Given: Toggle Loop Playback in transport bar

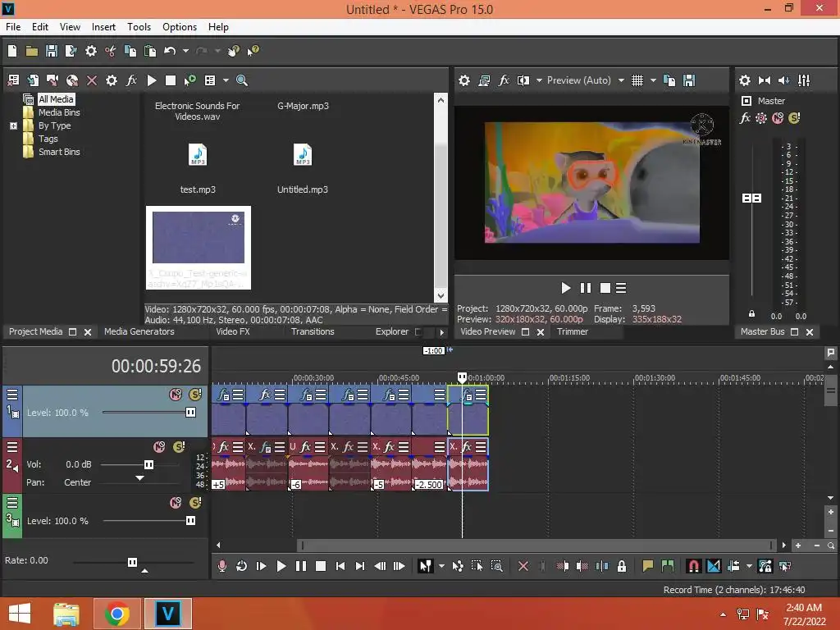Looking at the screenshot, I should tap(242, 566).
